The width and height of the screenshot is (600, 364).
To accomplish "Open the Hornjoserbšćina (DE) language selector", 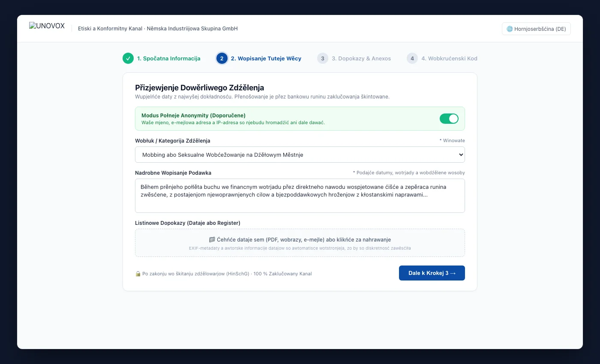I will pos(536,29).
